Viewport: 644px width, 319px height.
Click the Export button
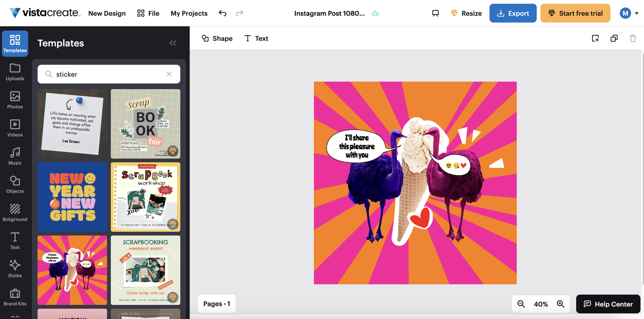(x=513, y=13)
